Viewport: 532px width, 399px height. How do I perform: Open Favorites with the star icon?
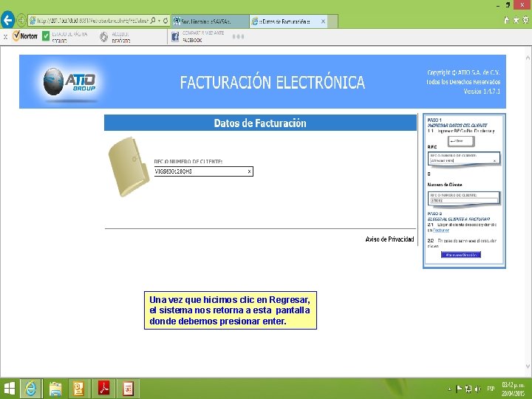(516, 20)
